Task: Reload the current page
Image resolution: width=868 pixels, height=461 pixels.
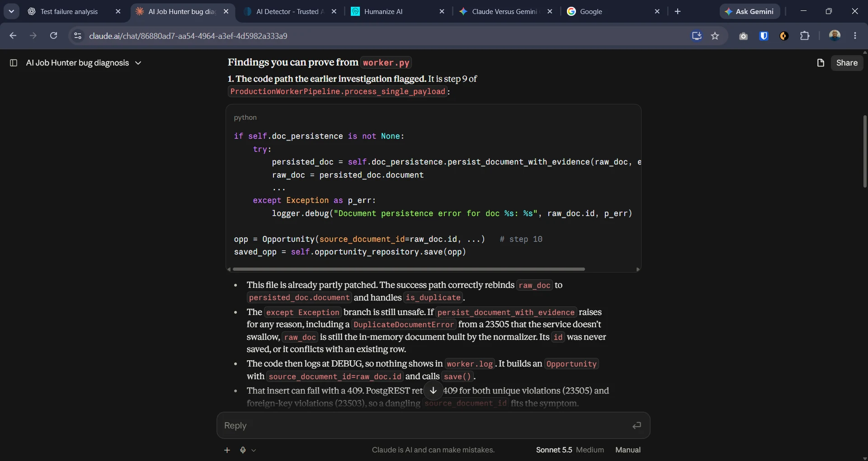Action: [x=53, y=36]
